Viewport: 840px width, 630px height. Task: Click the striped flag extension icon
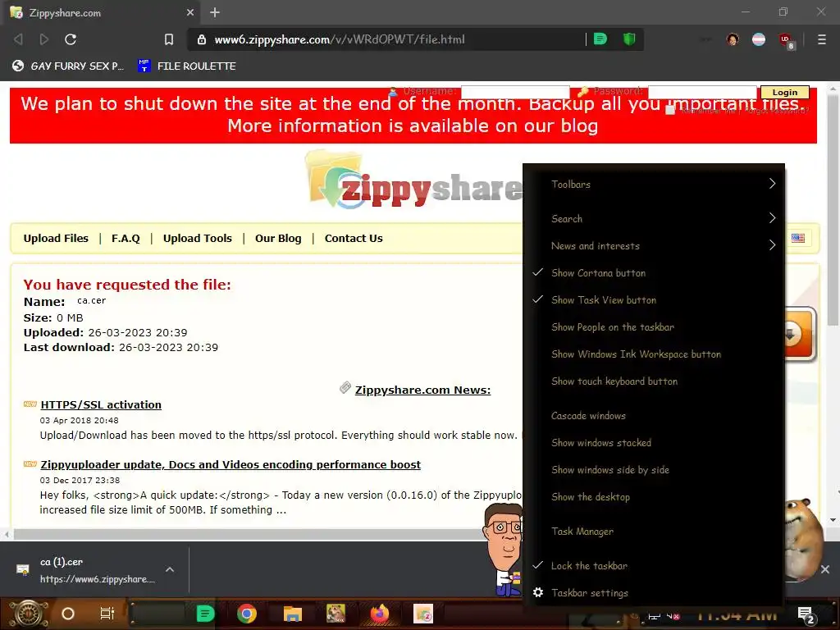click(759, 39)
